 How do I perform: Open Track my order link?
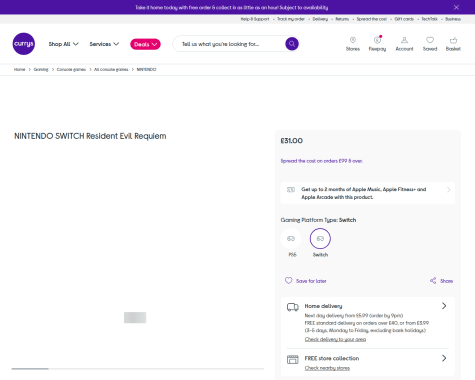coord(291,19)
